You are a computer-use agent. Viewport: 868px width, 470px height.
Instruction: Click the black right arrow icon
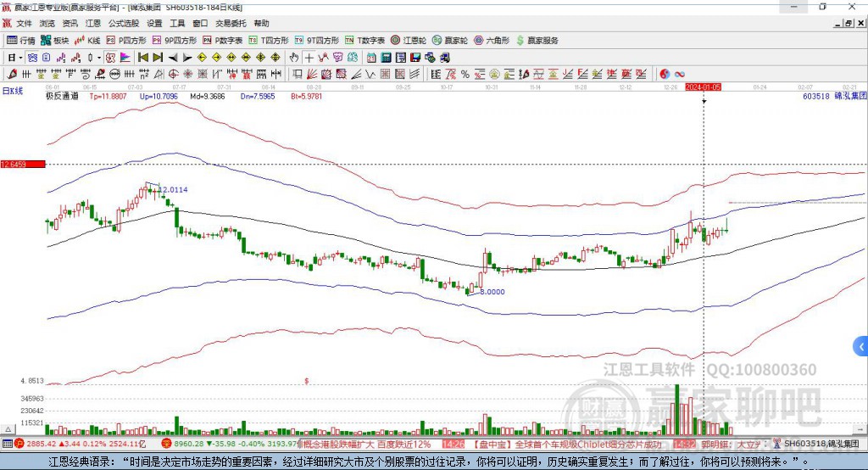point(187,58)
